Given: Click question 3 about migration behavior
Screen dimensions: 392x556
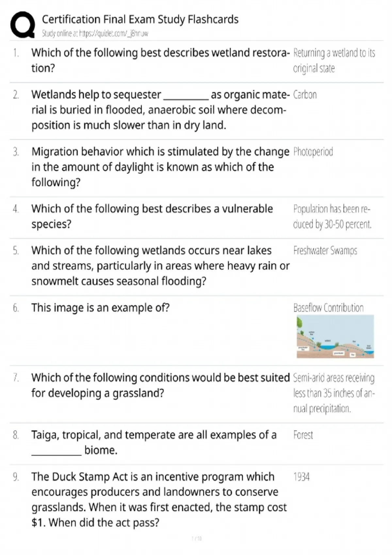Looking at the screenshot, I should [x=160, y=167].
